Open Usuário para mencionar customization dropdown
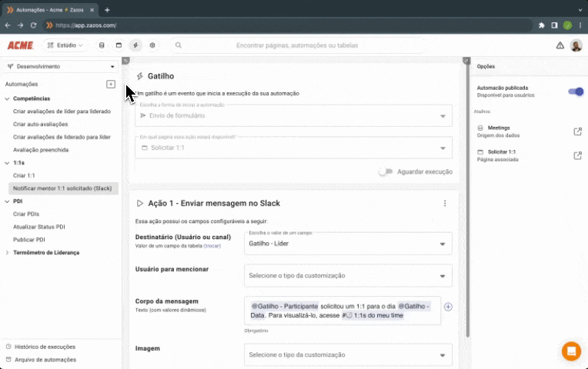588x369 pixels. point(348,276)
